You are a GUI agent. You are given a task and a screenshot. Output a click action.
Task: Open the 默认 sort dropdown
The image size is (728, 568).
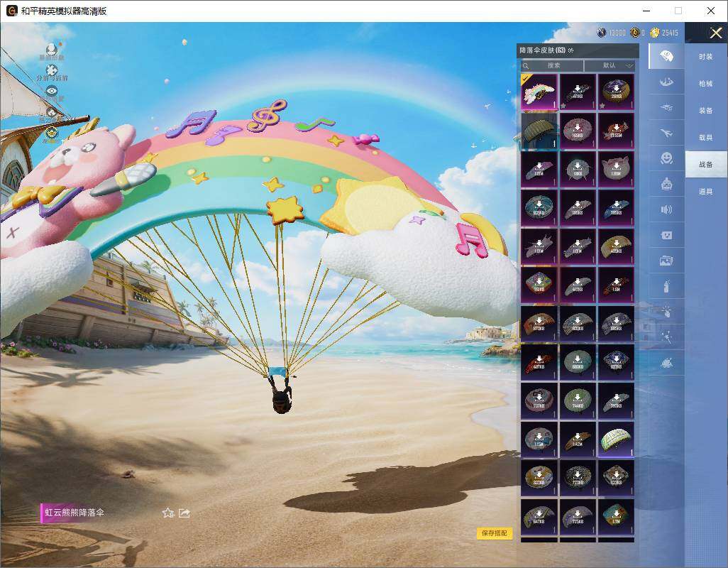610,65
